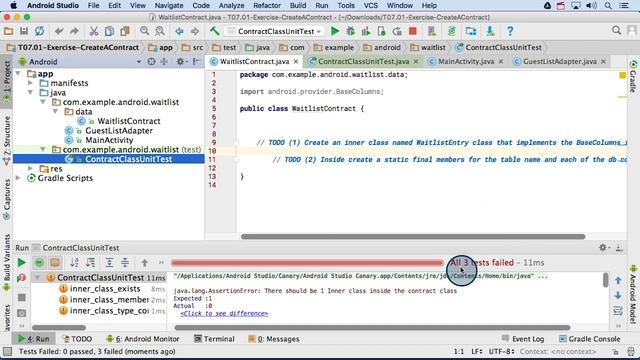
Task: Open the AVD Manager icon
Action: (x=432, y=31)
